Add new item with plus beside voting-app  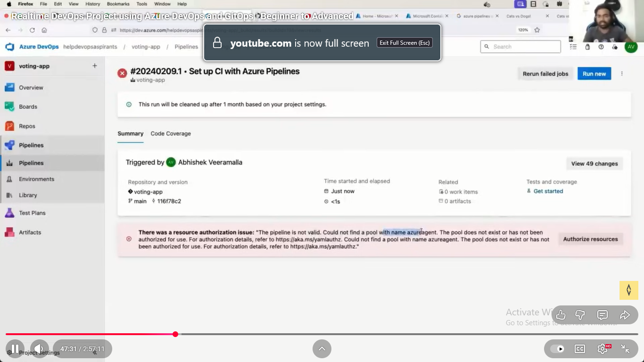tap(94, 66)
